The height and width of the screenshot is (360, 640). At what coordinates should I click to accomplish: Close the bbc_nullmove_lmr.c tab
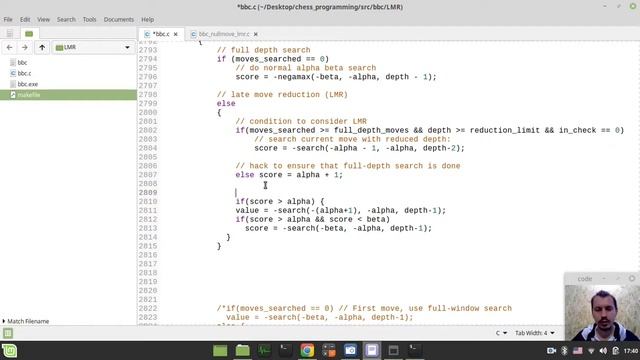tap(256, 34)
